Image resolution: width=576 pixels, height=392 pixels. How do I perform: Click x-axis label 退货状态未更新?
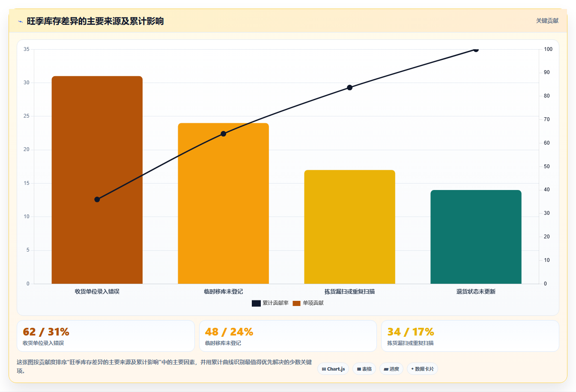[x=476, y=291]
